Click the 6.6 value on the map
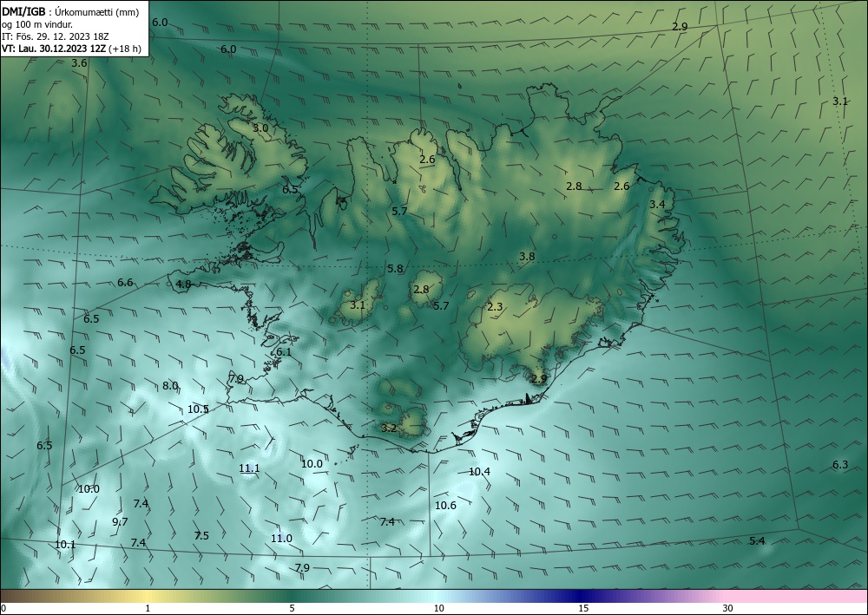 (125, 283)
